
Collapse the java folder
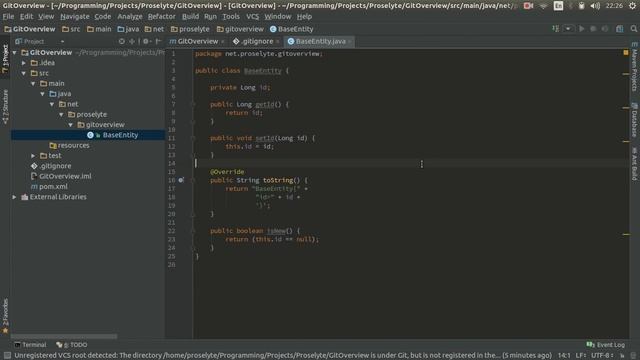click(x=43, y=94)
